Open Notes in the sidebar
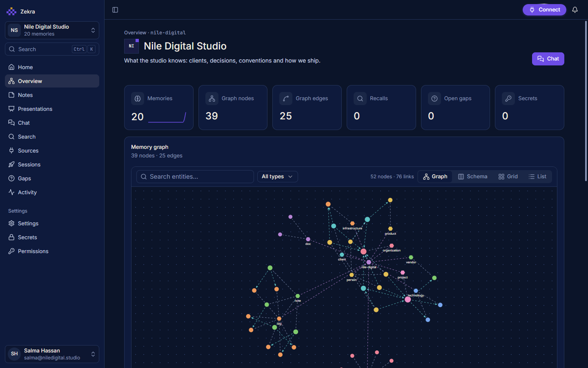This screenshot has height=368, width=588. pyautogui.click(x=52, y=95)
